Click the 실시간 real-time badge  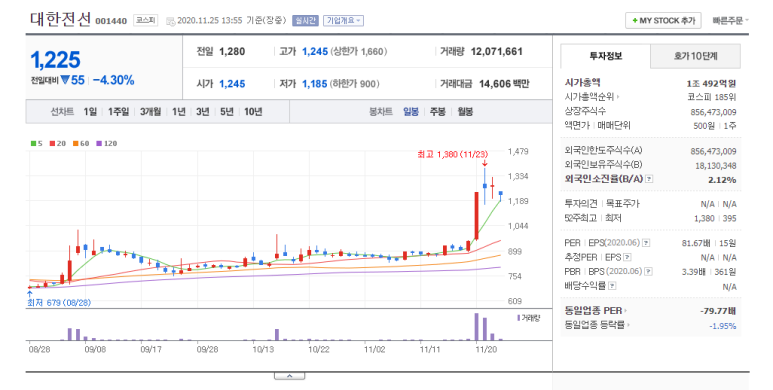point(305,20)
